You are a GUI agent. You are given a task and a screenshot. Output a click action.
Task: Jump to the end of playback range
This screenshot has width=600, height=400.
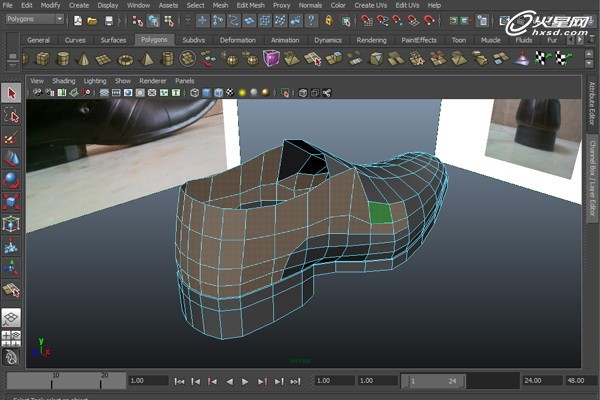(x=293, y=381)
